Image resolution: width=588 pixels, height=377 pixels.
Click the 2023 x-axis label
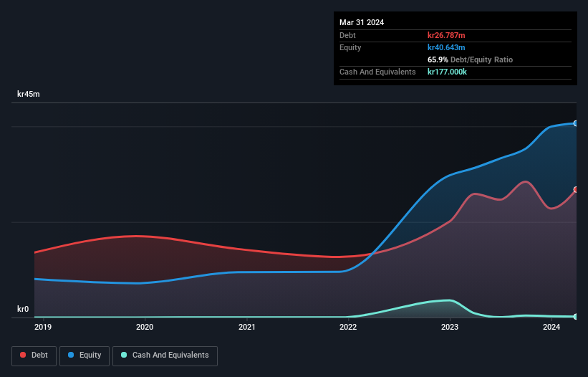click(x=450, y=327)
